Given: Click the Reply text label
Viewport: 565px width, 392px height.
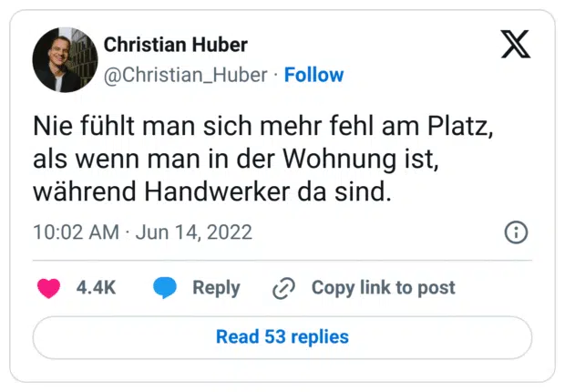Looking at the screenshot, I should 216,288.
